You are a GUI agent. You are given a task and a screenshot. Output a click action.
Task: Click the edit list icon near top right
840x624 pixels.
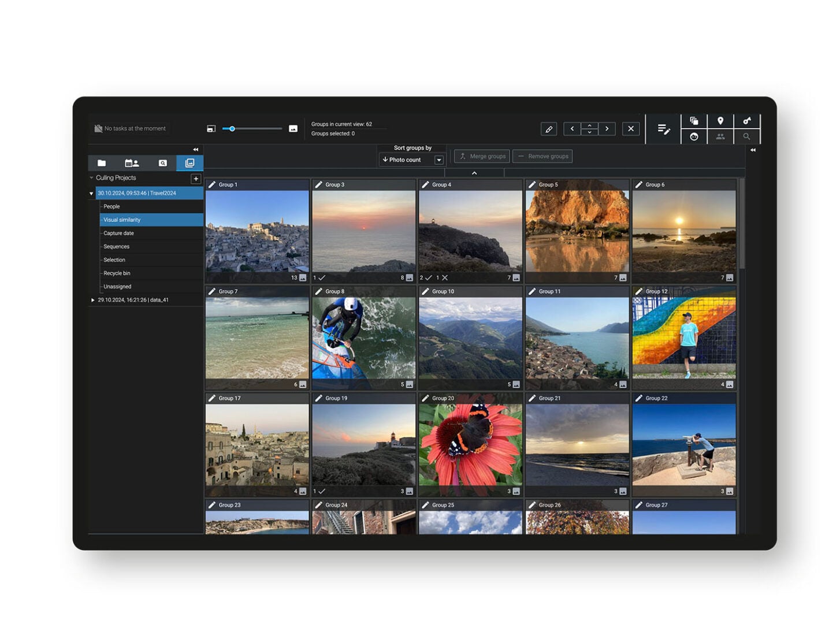pos(663,129)
